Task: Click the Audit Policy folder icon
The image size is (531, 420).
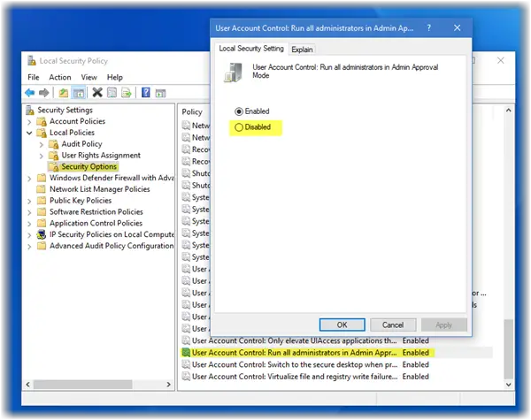Action: 53,144
